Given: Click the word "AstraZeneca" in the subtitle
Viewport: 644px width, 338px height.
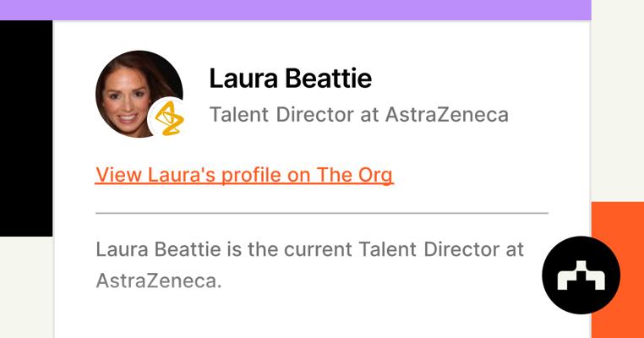Looking at the screenshot, I should 446,114.
